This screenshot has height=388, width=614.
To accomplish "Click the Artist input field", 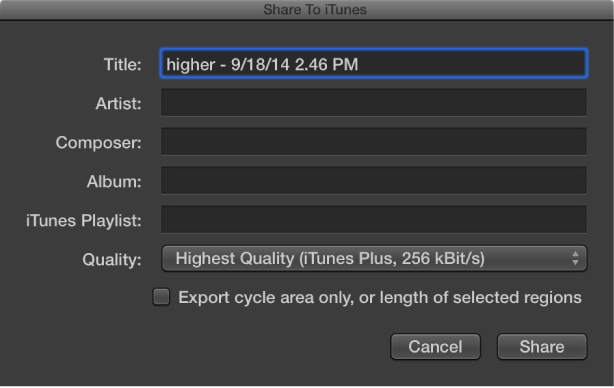I will [374, 103].
